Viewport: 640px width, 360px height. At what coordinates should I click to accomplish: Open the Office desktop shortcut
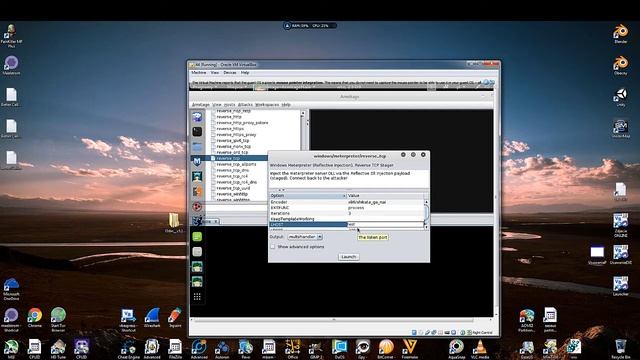(292, 349)
